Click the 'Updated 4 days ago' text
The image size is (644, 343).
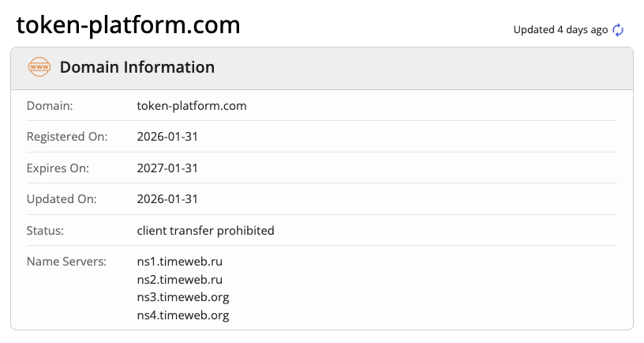click(x=560, y=30)
